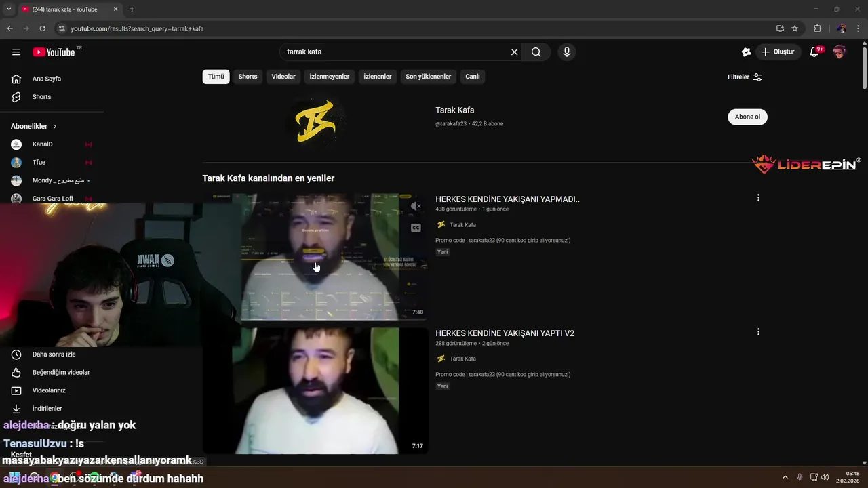Viewport: 868px width, 488px height.
Task: Open site information icon in address bar
Action: point(62,28)
